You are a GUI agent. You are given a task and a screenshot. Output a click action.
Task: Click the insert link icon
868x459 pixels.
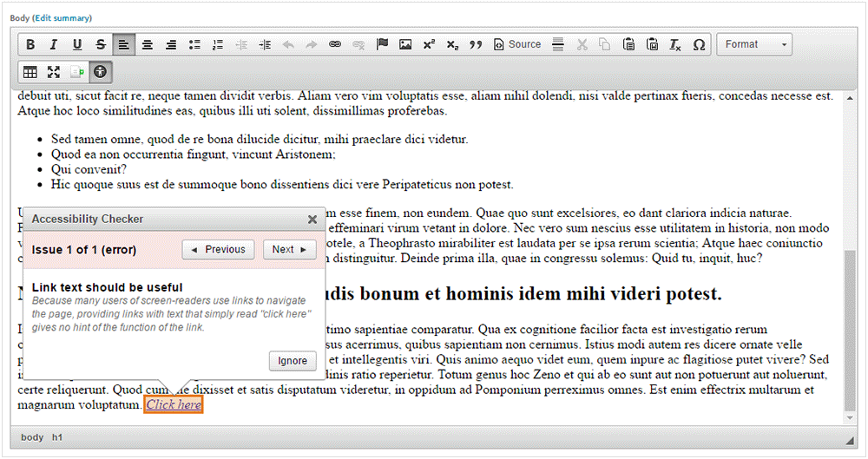tap(335, 45)
